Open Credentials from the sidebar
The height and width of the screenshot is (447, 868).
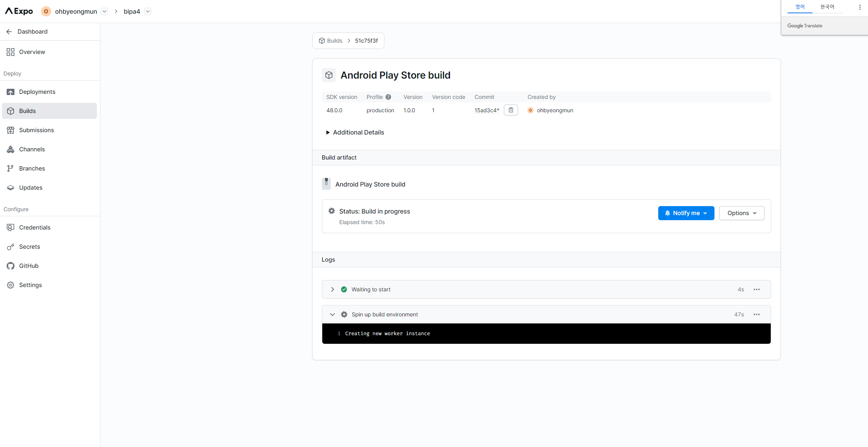tap(34, 228)
